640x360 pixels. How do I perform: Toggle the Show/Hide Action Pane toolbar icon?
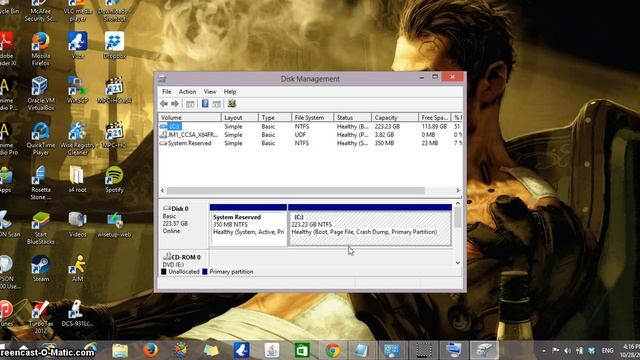click(217, 104)
